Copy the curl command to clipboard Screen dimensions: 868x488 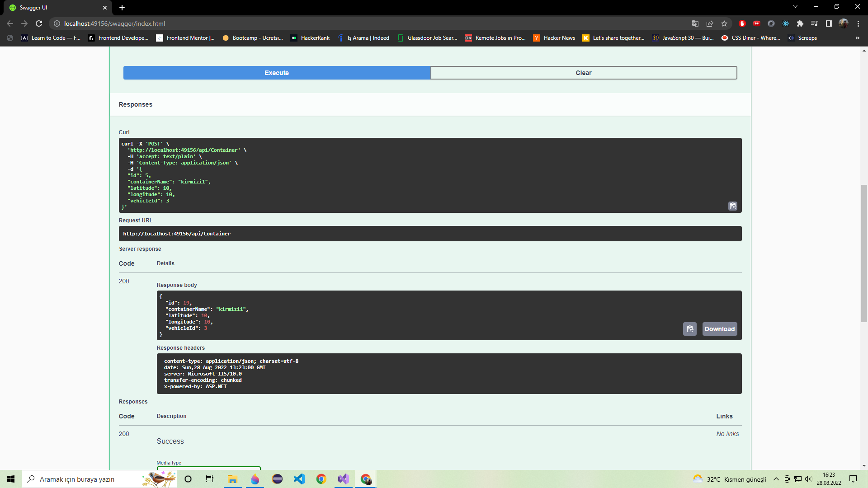[x=733, y=206]
